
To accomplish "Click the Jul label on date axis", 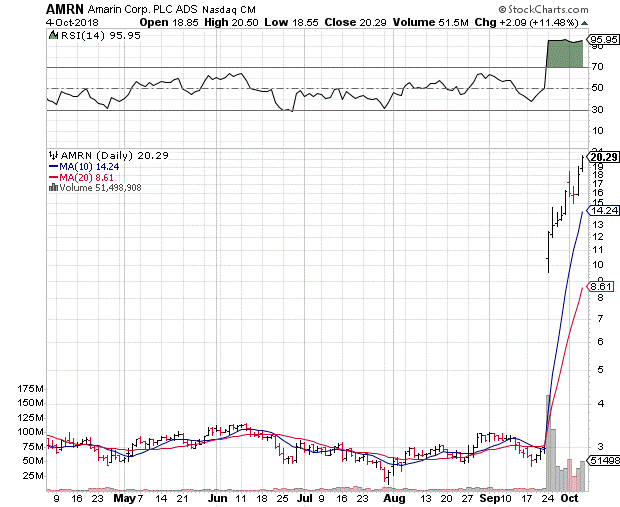I will 304,498.
